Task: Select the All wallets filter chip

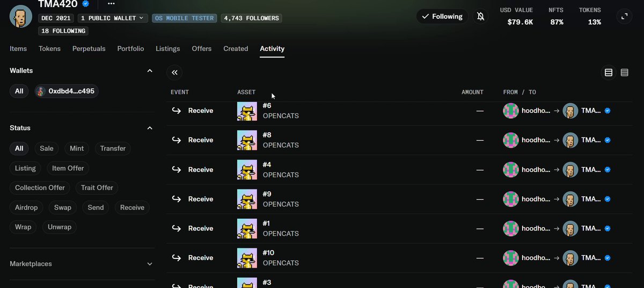Action: click(19, 91)
